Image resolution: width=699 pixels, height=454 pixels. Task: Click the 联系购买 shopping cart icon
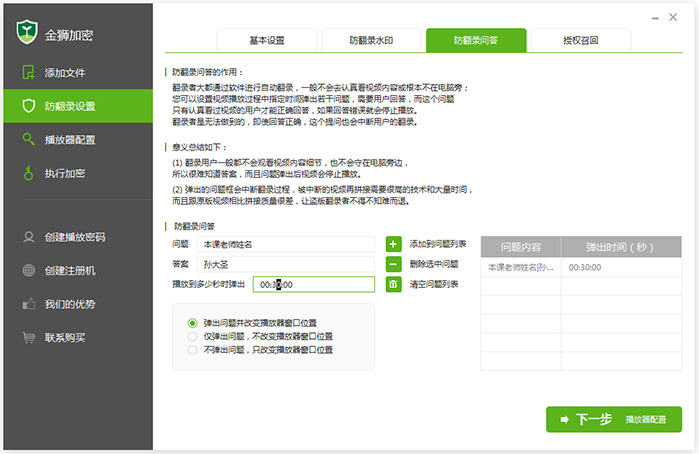point(29,338)
